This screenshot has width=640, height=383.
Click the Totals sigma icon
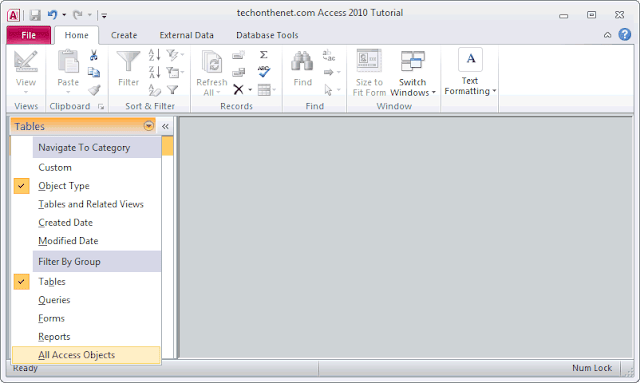pyautogui.click(x=264, y=54)
